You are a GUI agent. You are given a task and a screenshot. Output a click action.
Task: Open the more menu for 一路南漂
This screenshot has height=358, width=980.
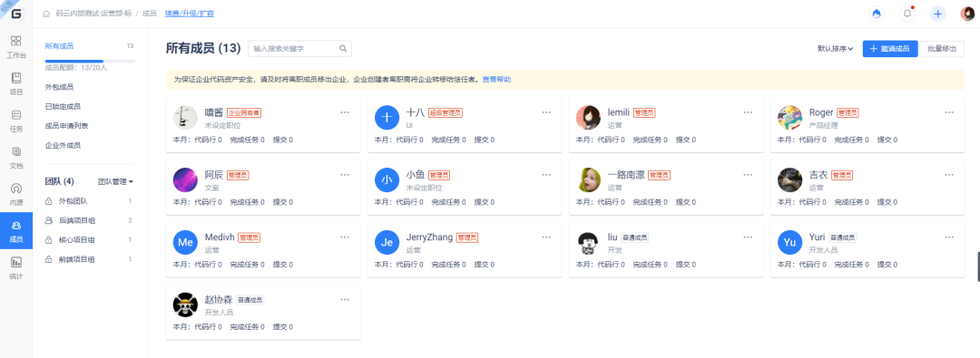click(x=748, y=175)
